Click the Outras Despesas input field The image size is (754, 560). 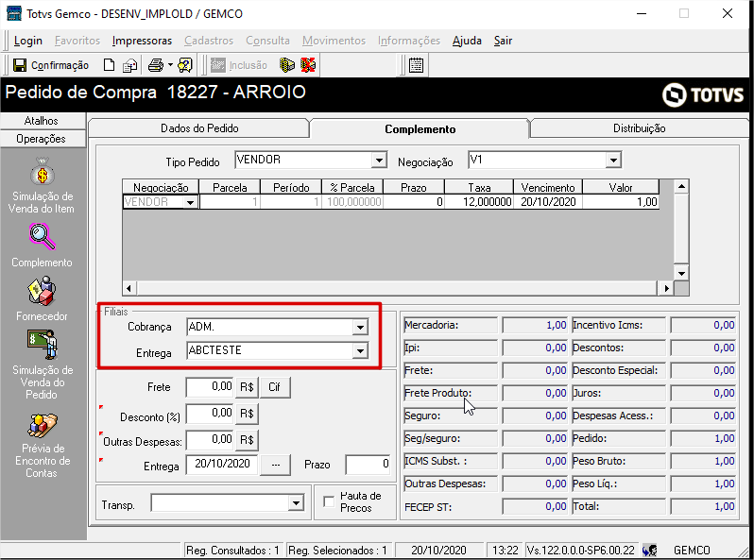pos(210,439)
